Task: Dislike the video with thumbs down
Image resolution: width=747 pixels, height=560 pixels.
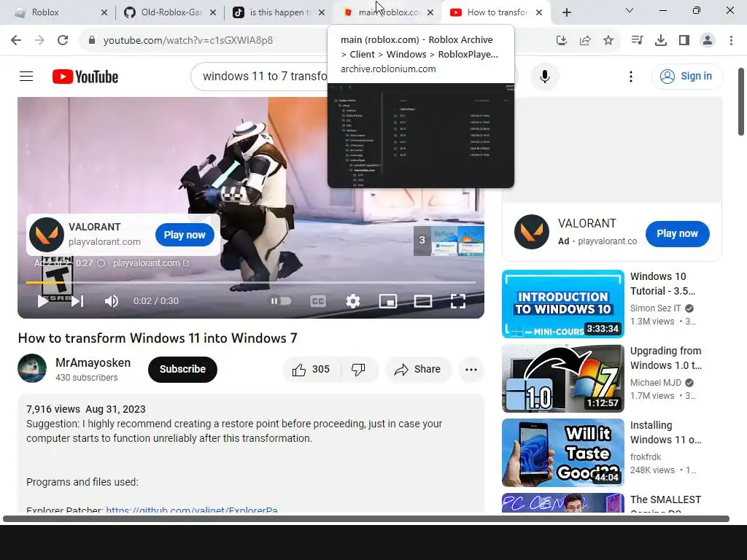Action: (359, 370)
